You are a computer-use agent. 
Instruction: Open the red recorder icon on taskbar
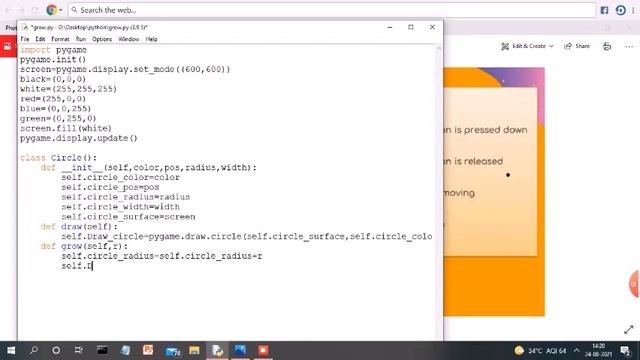tap(263, 350)
